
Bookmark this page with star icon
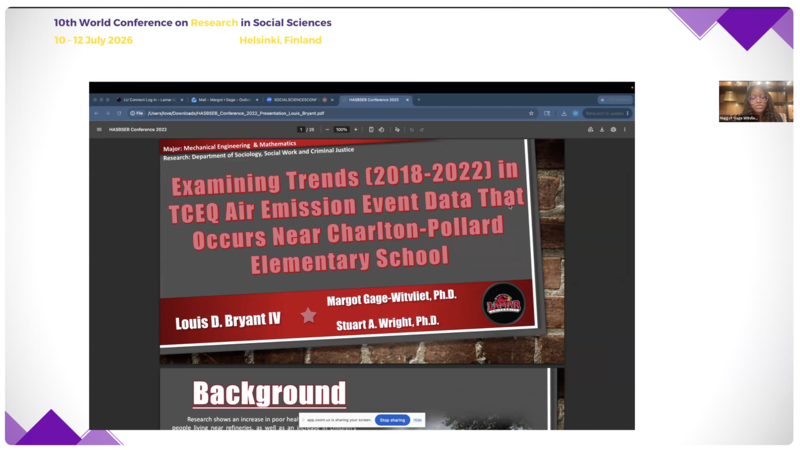(x=531, y=113)
